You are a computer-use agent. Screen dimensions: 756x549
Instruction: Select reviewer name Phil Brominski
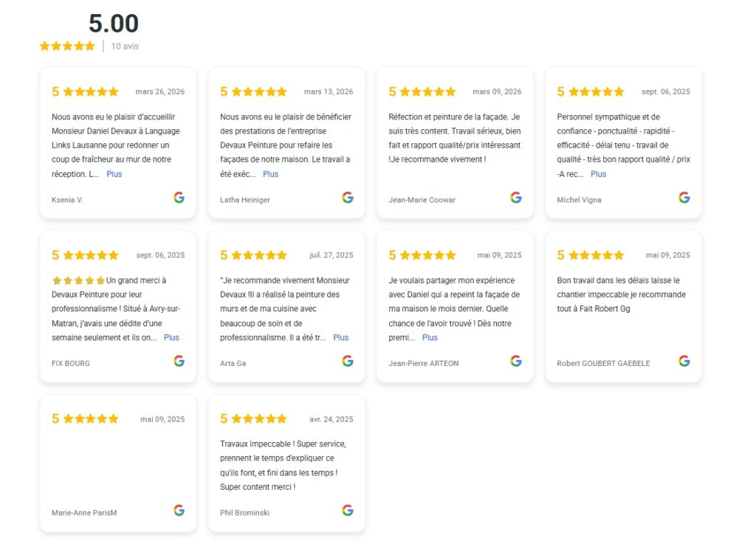coord(244,513)
